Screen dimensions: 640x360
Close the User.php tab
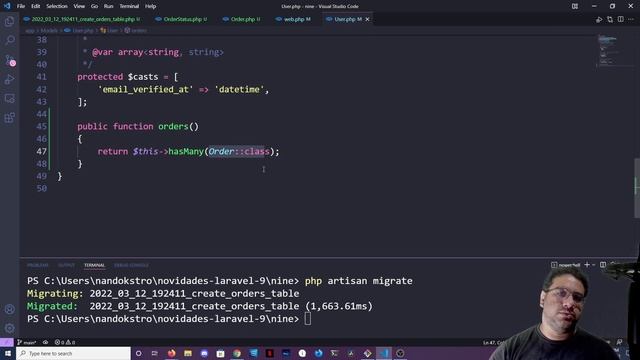click(x=367, y=19)
